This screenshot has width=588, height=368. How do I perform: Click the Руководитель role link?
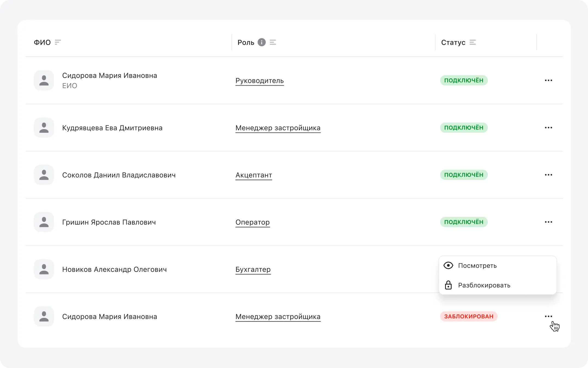pyautogui.click(x=259, y=81)
